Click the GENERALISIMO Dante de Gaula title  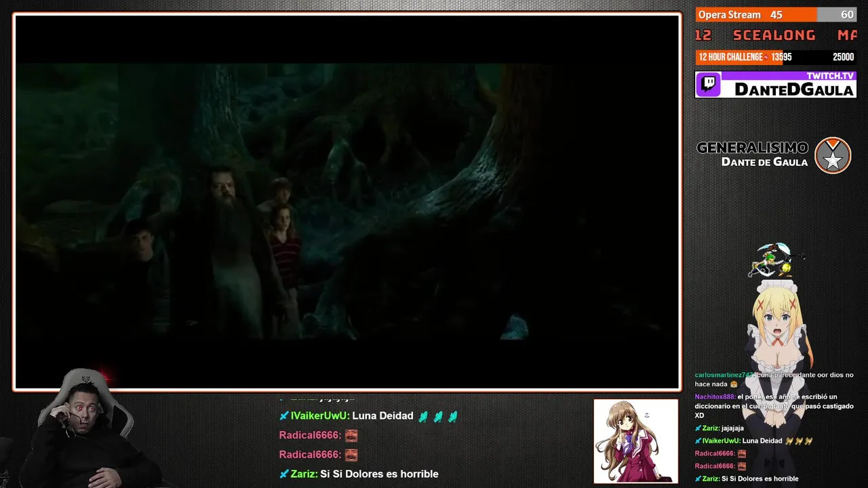(x=753, y=154)
